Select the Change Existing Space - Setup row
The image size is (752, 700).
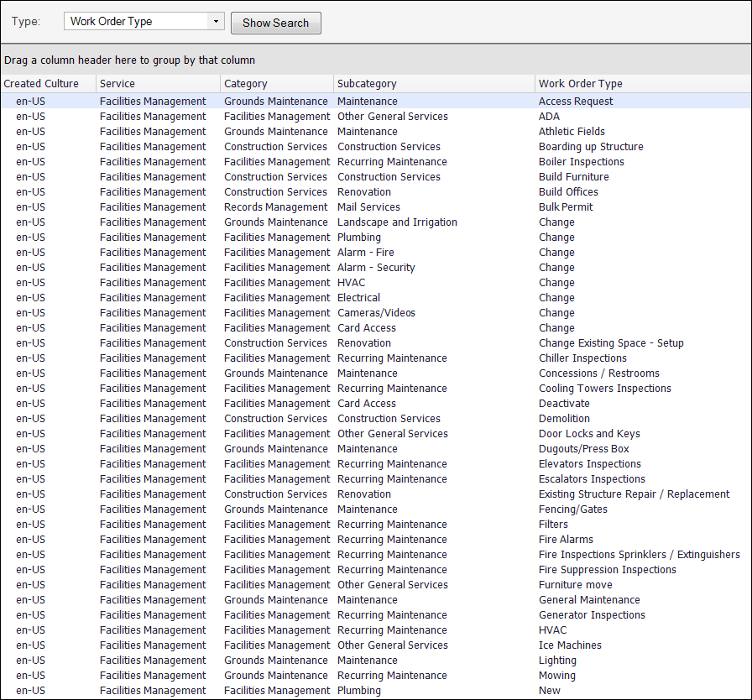tap(611, 343)
